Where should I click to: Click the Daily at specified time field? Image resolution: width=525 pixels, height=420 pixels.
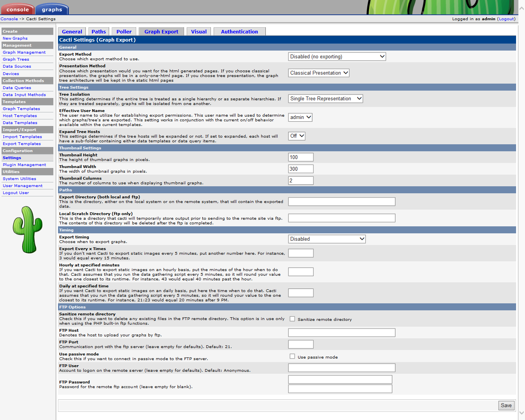[301, 293]
